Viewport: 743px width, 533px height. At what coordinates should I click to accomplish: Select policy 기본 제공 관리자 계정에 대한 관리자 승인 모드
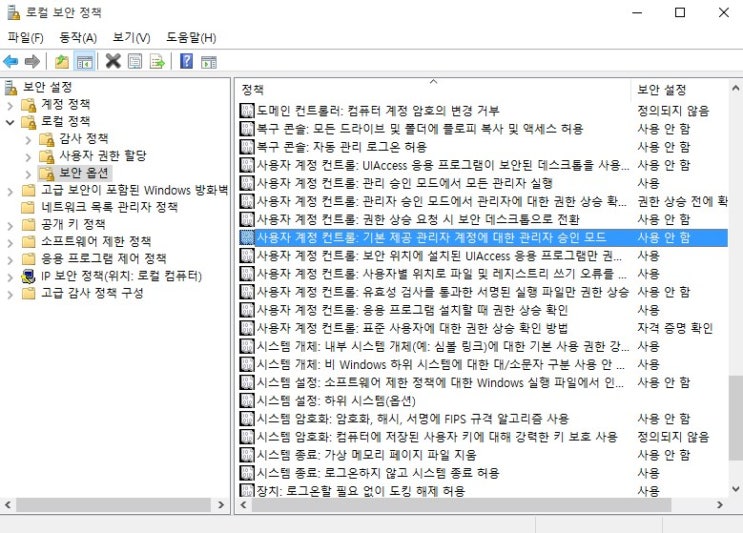click(483, 237)
